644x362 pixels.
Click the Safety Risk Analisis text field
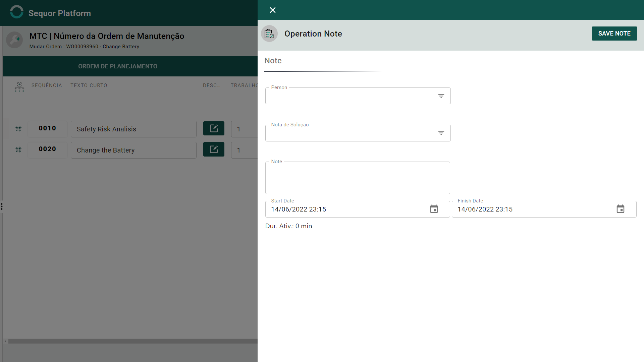click(133, 129)
